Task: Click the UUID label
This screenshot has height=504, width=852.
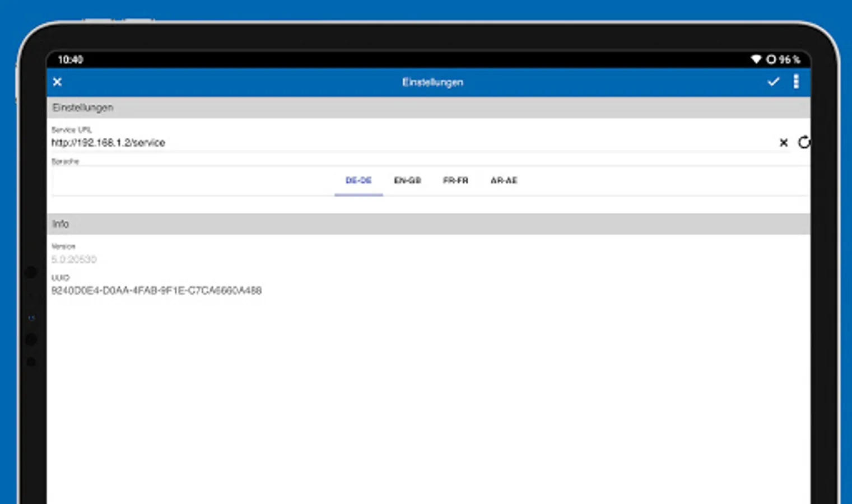Action: (60, 277)
